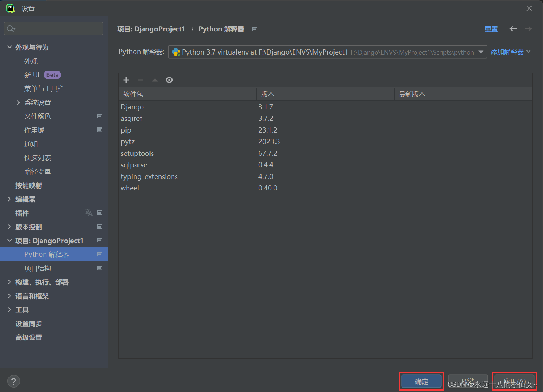Open 高级设置 settings
This screenshot has height=392, width=543.
(x=29, y=337)
